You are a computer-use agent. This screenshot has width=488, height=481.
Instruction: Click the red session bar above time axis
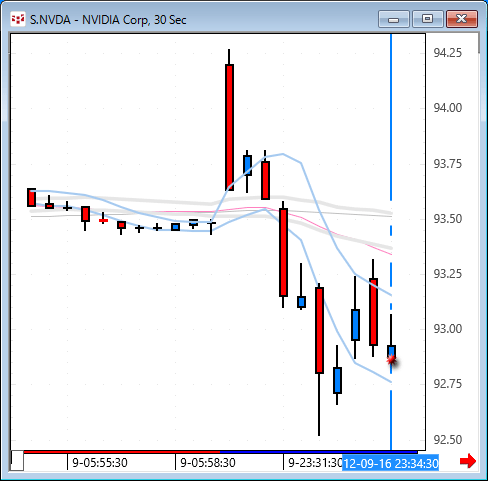point(122,452)
